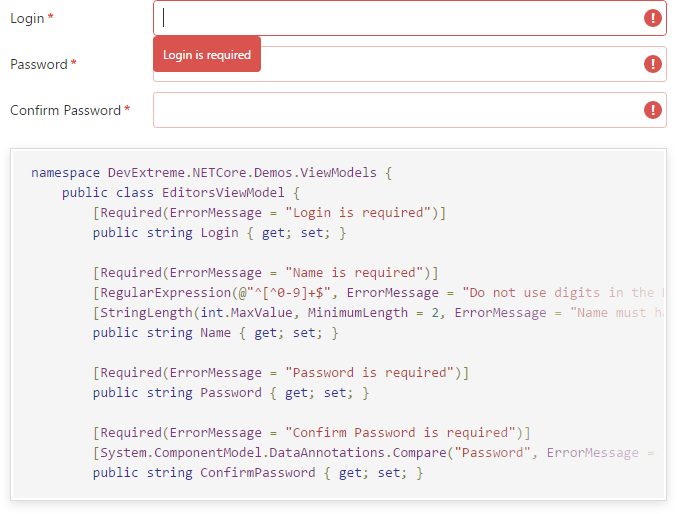Click the red asterisk beside Password
The height and width of the screenshot is (514, 677).
[73, 64]
